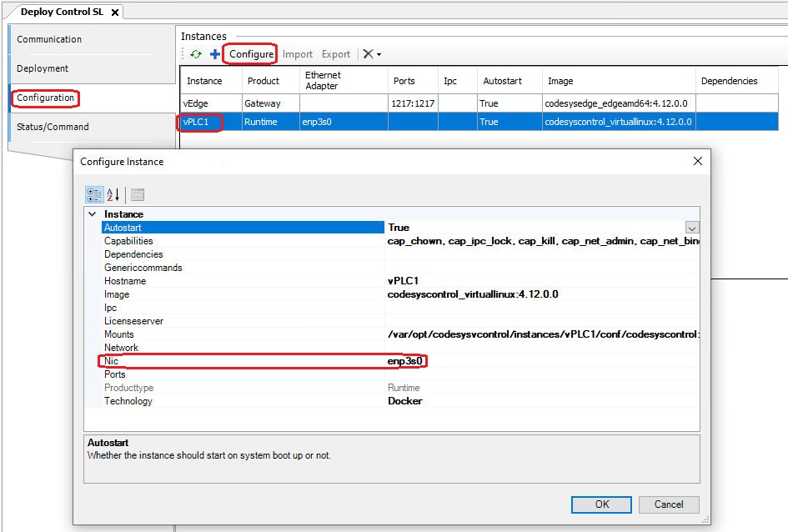Switch to the Communication page
This screenshot has width=788, height=532.
(52, 38)
